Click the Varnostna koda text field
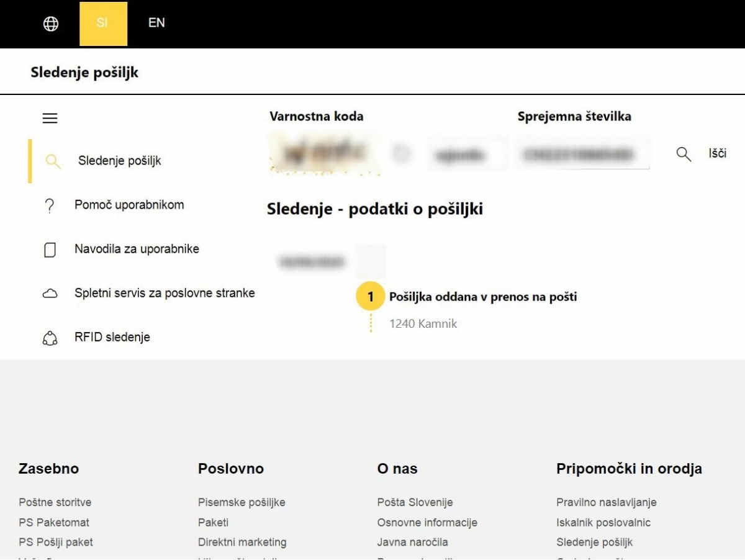This screenshot has height=560, width=745. click(x=466, y=154)
